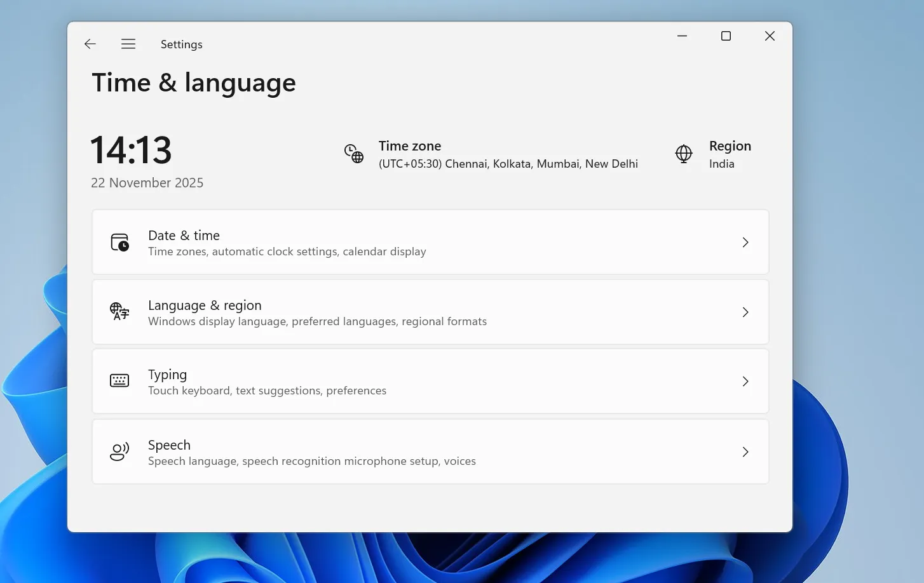The height and width of the screenshot is (583, 924).
Task: Expand Date & time using its chevron
Action: 745,243
